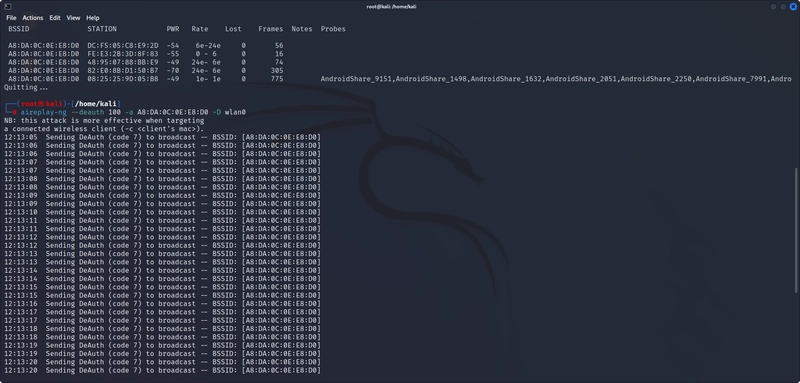The image size is (800, 383).
Task: Click the frames count 56
Action: pyautogui.click(x=279, y=45)
